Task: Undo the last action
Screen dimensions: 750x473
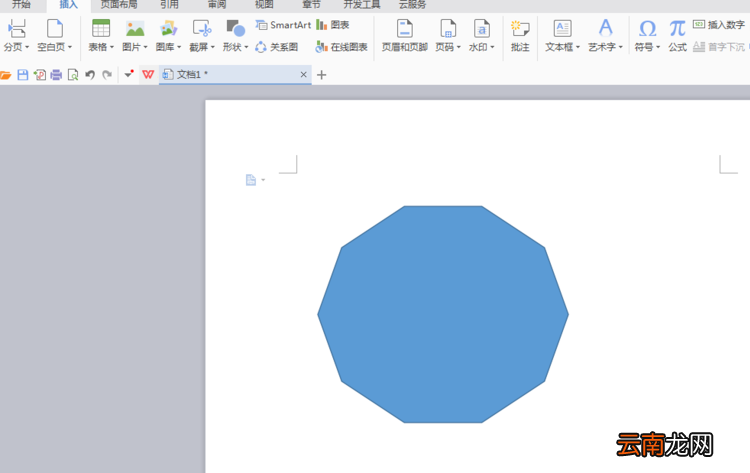Action: click(90, 75)
